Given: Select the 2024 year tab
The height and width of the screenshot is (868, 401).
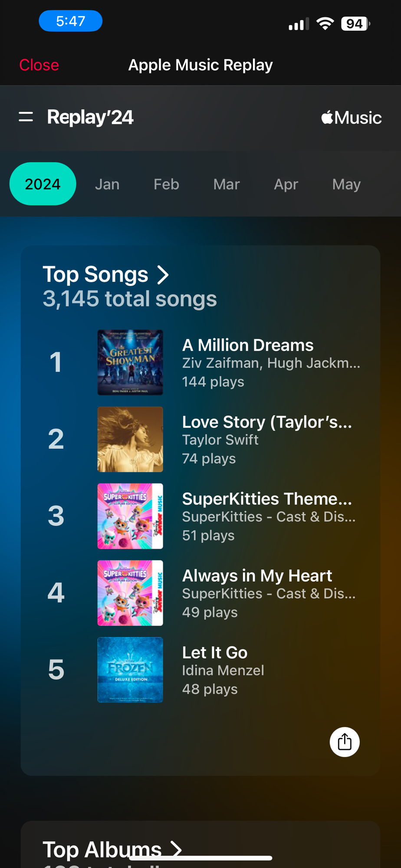Looking at the screenshot, I should point(43,184).
